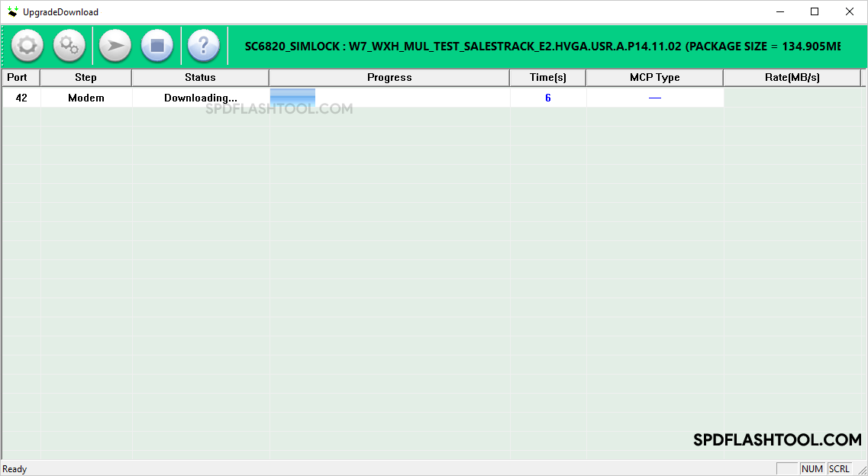868x476 pixels.
Task: Select the port 42 cell
Action: click(x=21, y=98)
